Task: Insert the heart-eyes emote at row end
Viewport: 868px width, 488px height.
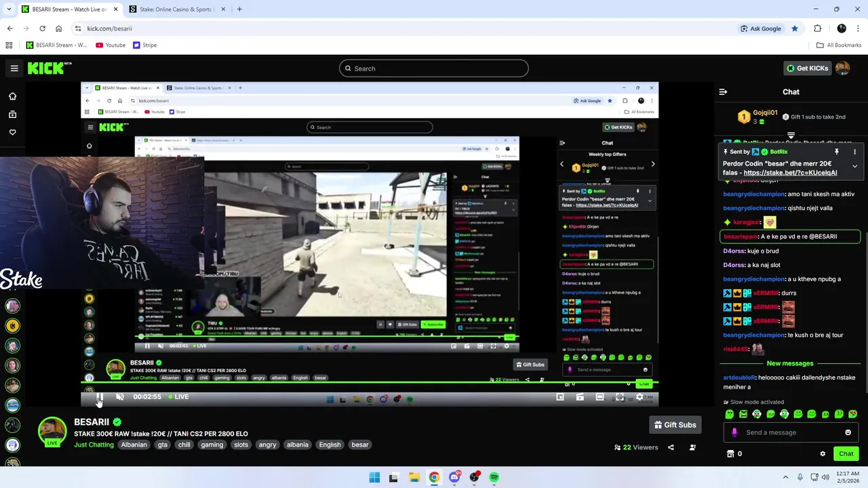Action: 852,414
